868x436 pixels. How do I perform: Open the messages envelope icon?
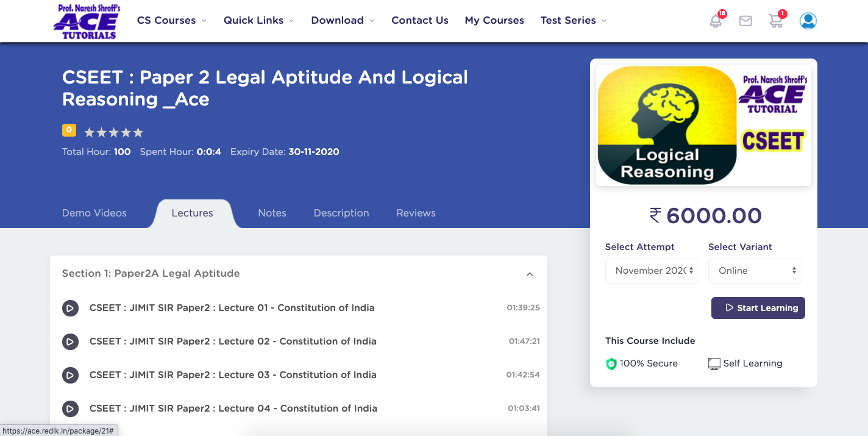745,21
